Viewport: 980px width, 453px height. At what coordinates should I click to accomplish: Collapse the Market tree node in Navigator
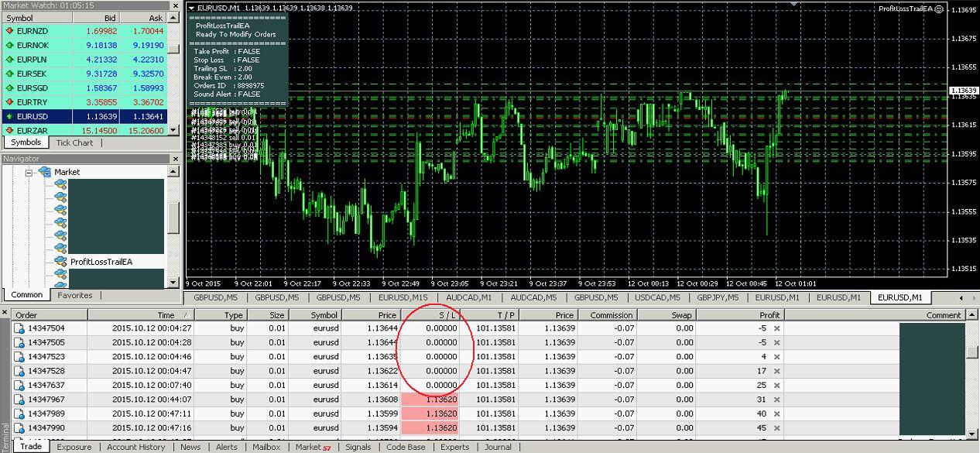(29, 172)
